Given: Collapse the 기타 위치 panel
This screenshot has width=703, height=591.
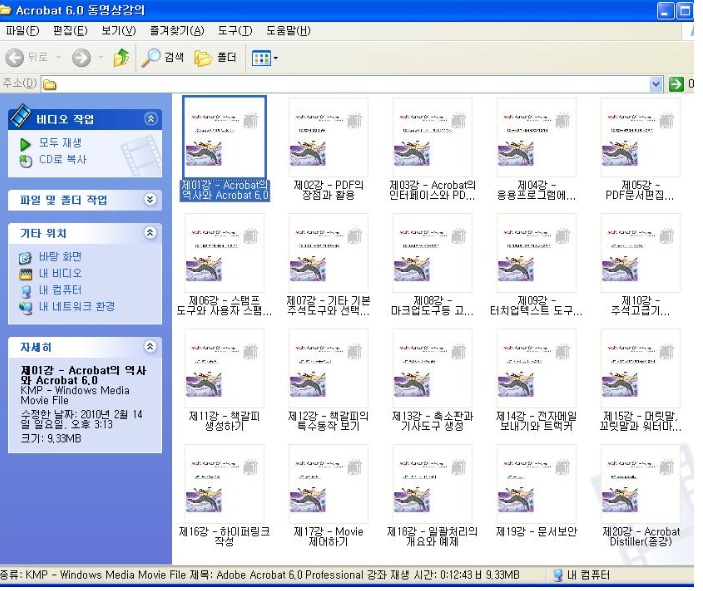Looking at the screenshot, I should 150,232.
